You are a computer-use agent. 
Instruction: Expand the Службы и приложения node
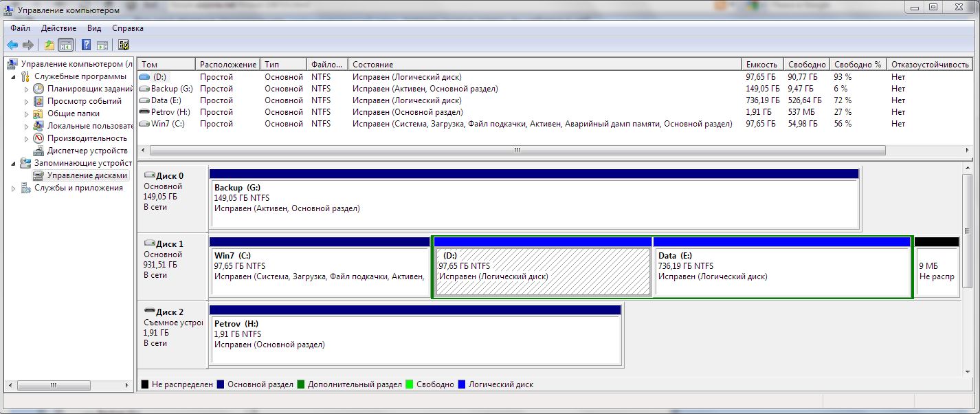click(x=14, y=188)
